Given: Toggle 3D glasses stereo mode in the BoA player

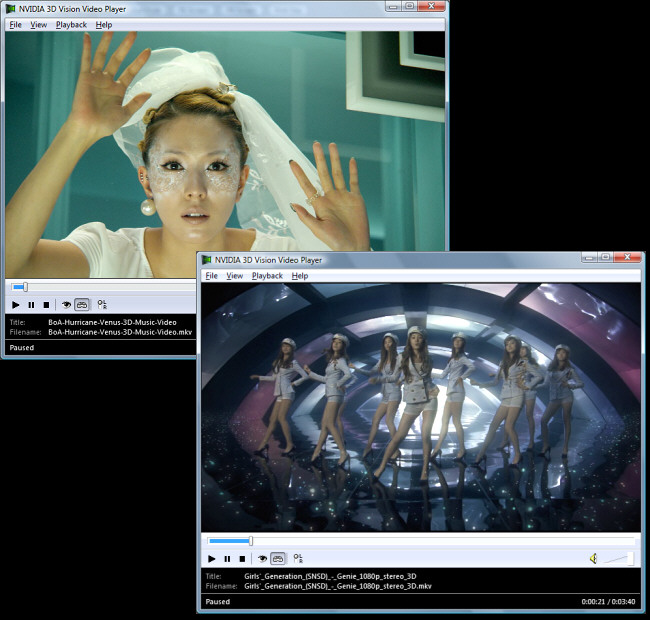Looking at the screenshot, I should (82, 305).
